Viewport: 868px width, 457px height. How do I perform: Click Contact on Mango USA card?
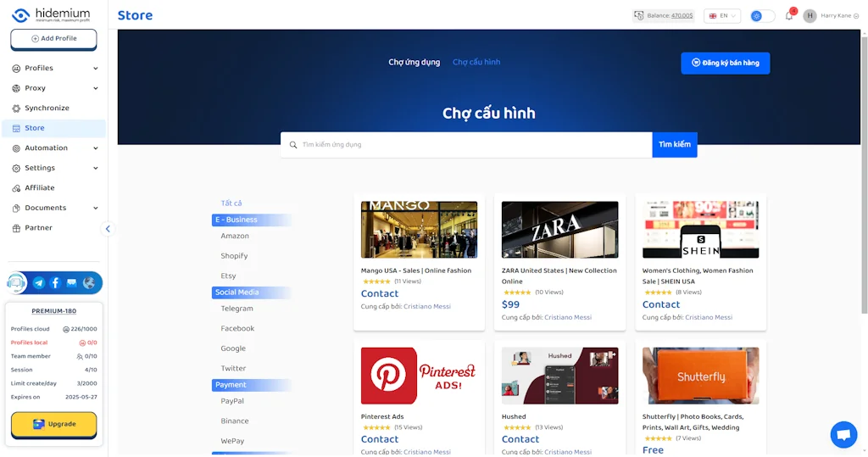tap(380, 293)
